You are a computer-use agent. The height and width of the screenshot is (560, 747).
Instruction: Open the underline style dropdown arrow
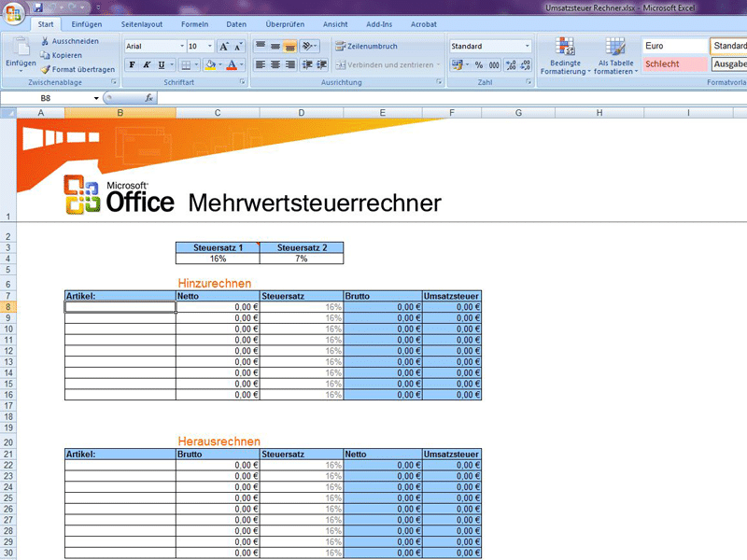point(172,64)
